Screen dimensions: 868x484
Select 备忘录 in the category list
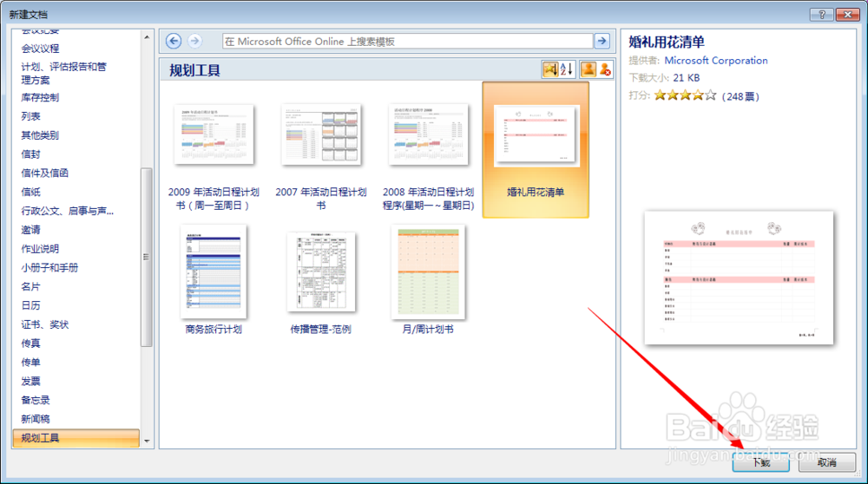click(x=36, y=400)
